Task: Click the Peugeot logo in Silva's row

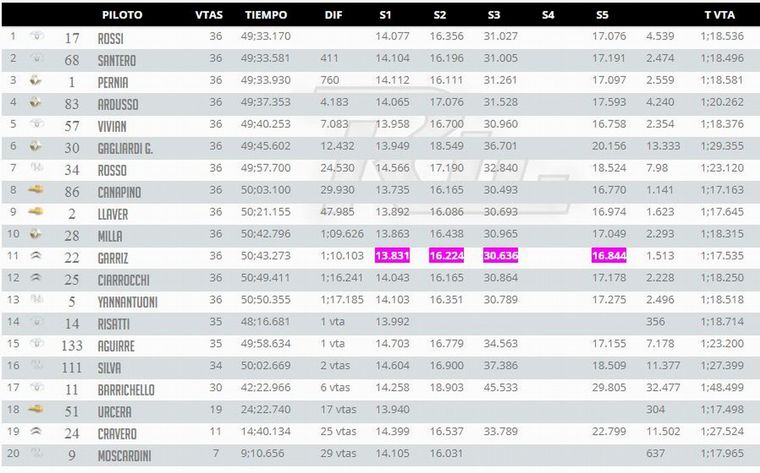Action: click(x=35, y=364)
